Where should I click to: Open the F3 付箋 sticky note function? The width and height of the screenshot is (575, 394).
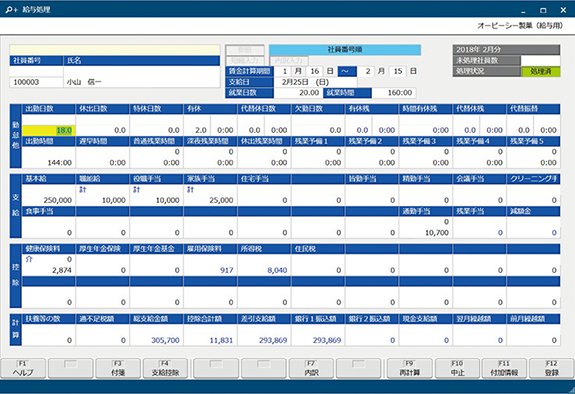pos(118,368)
